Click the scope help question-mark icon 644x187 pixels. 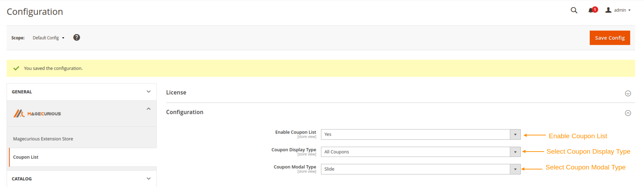click(76, 38)
